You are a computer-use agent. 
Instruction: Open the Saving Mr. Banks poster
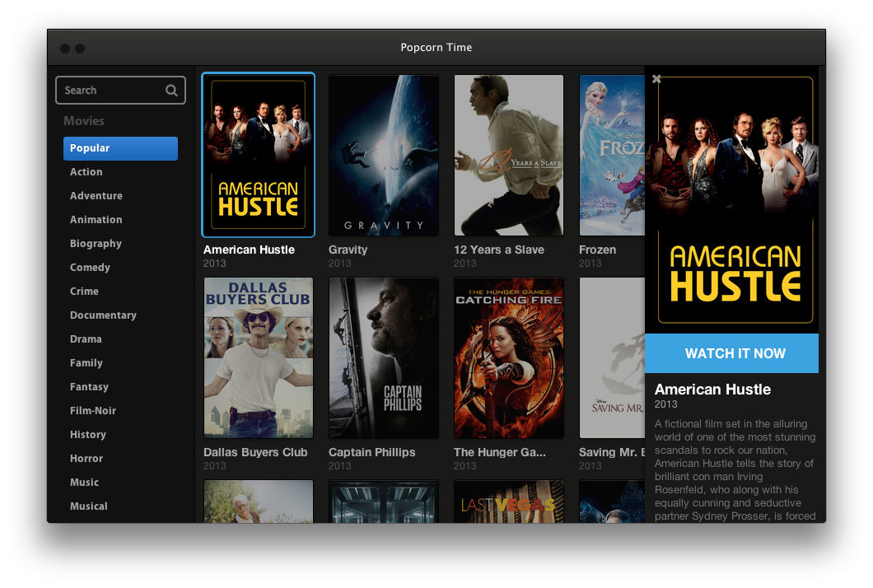612,358
